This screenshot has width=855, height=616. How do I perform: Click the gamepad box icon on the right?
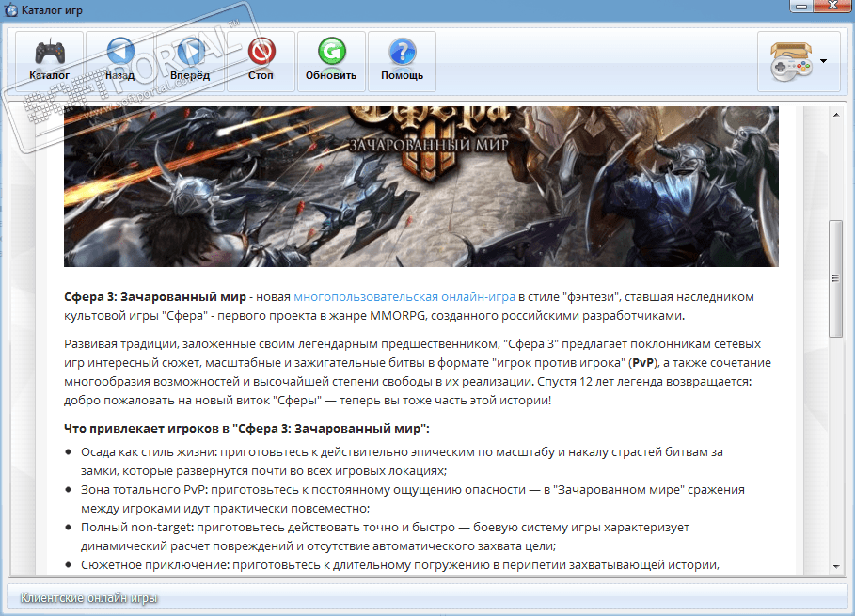[x=791, y=62]
